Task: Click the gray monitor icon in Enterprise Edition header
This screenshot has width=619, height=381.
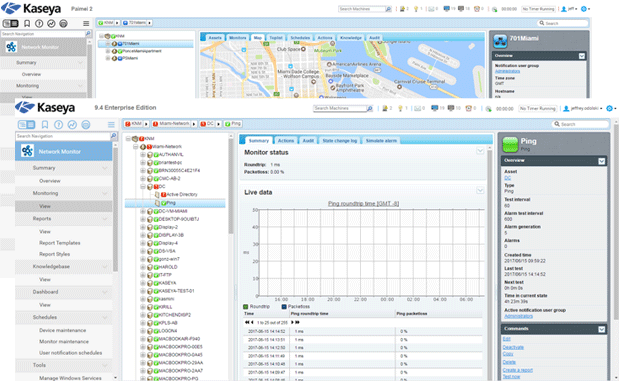Action: point(451,108)
